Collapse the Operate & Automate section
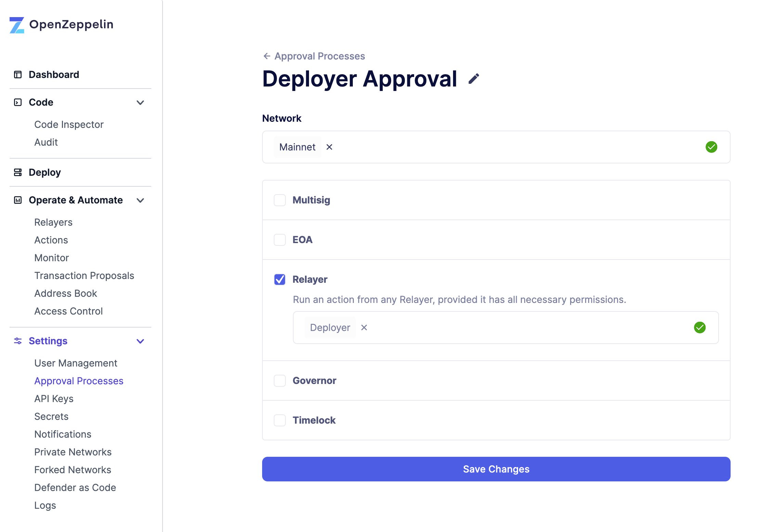This screenshot has height=532, width=772. pos(140,200)
